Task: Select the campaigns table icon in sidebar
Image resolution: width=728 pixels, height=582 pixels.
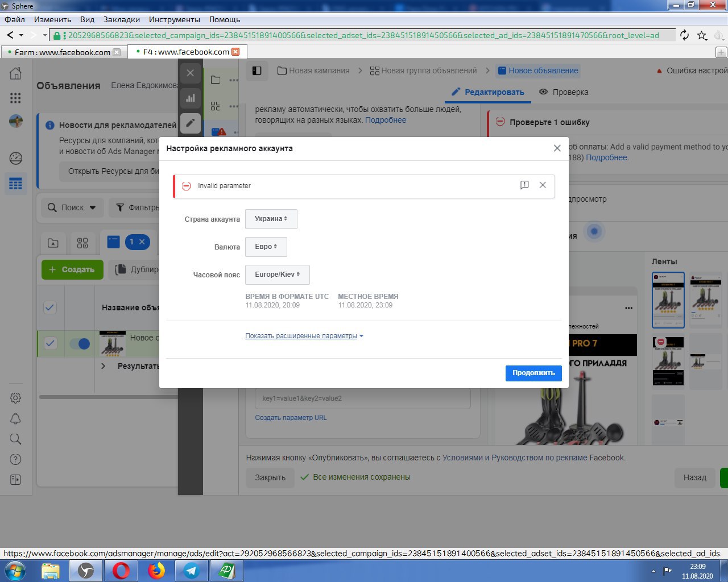Action: (16, 184)
